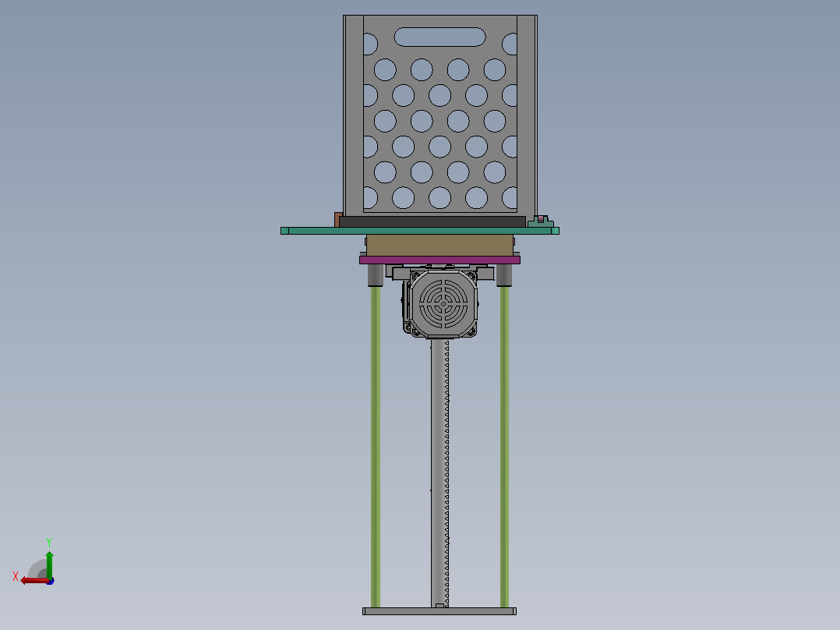Click the blue Z axis dot of the triad
840x630 pixels.
tap(51, 581)
